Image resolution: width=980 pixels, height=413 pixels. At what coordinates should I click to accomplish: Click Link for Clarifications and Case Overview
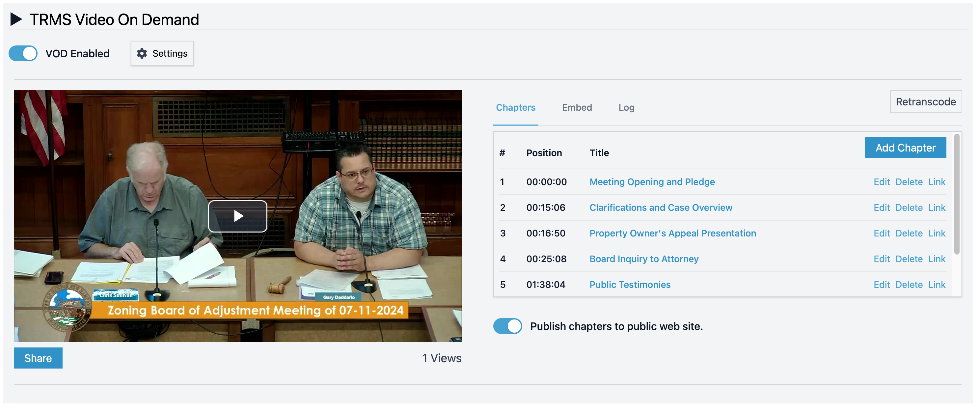(x=936, y=207)
